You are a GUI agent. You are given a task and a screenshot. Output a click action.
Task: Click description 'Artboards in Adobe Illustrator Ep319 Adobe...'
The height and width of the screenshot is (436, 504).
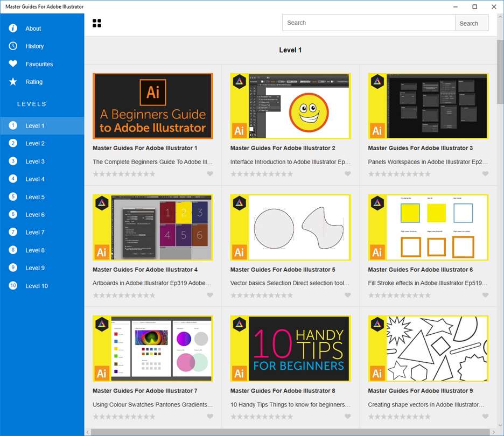(152, 283)
